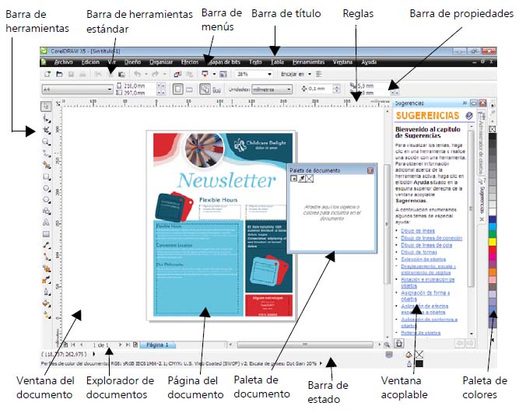Select the Connector tool in the toolbox
Screen dimensions: 526x420
coord(47,257)
